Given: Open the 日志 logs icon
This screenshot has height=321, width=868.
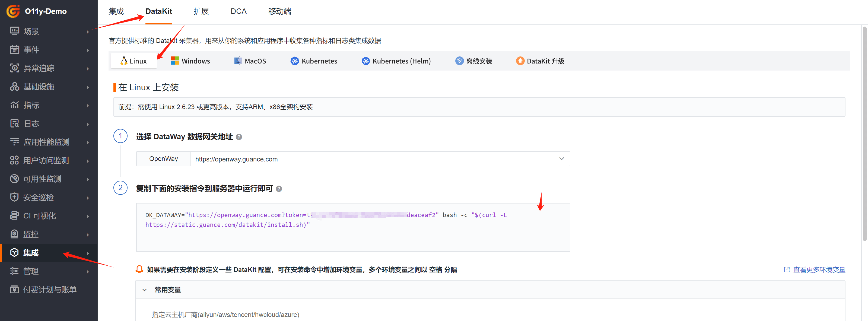Looking at the screenshot, I should point(14,124).
